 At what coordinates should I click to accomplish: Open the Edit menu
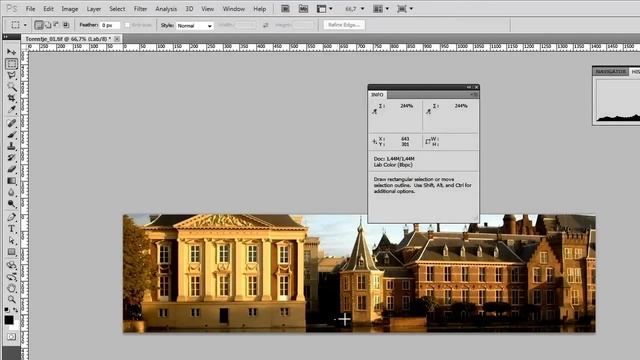[48, 9]
